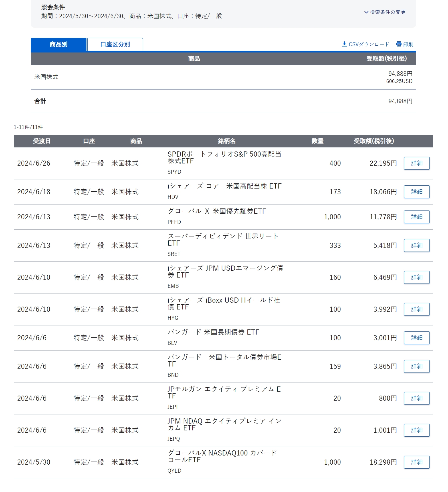Open 詳細 for the QYLD row

pos(417,462)
